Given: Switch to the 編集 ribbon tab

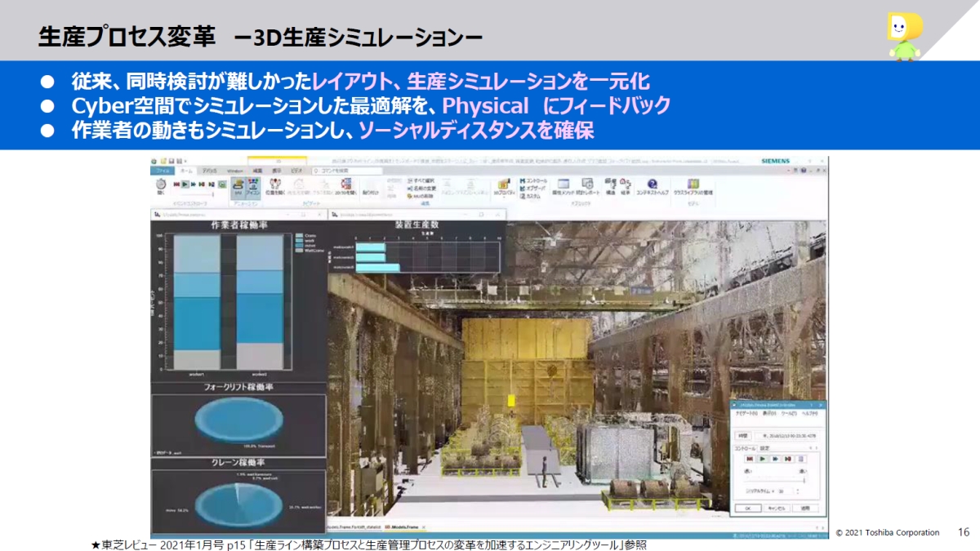Looking at the screenshot, I should pos(257,171).
